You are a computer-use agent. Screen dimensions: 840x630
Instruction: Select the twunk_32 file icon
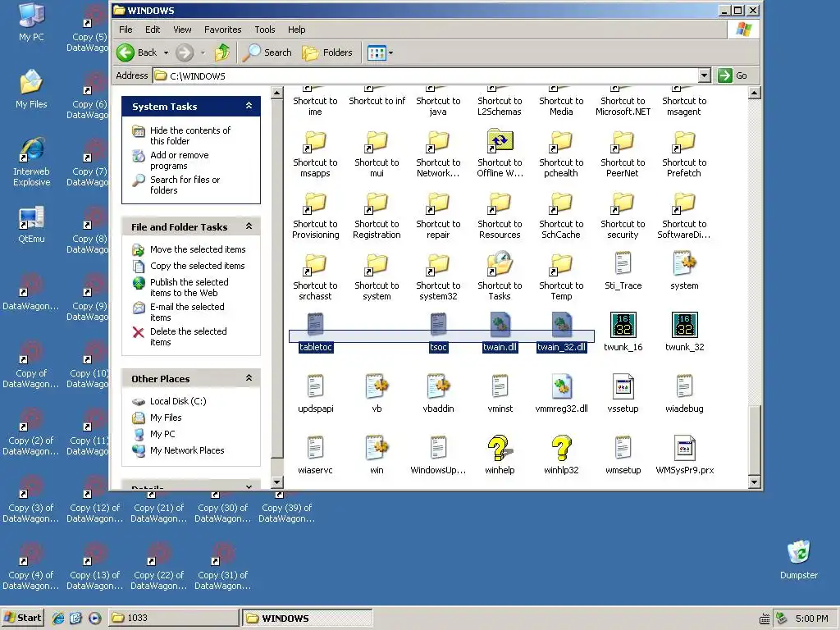point(685,325)
